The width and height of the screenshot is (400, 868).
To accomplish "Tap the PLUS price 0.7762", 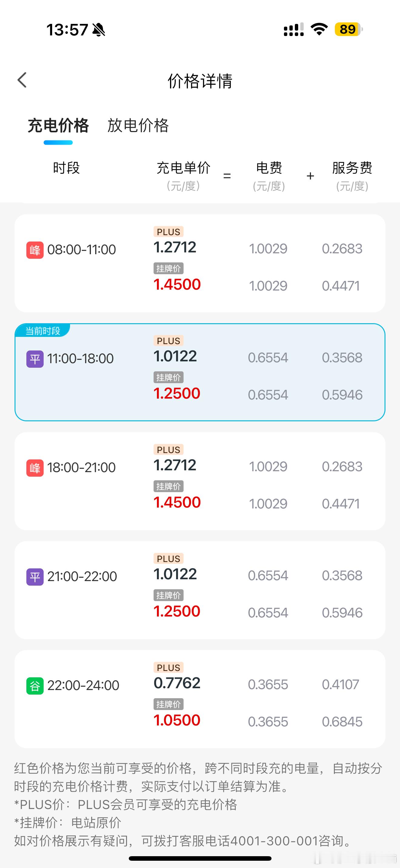I will [x=177, y=683].
